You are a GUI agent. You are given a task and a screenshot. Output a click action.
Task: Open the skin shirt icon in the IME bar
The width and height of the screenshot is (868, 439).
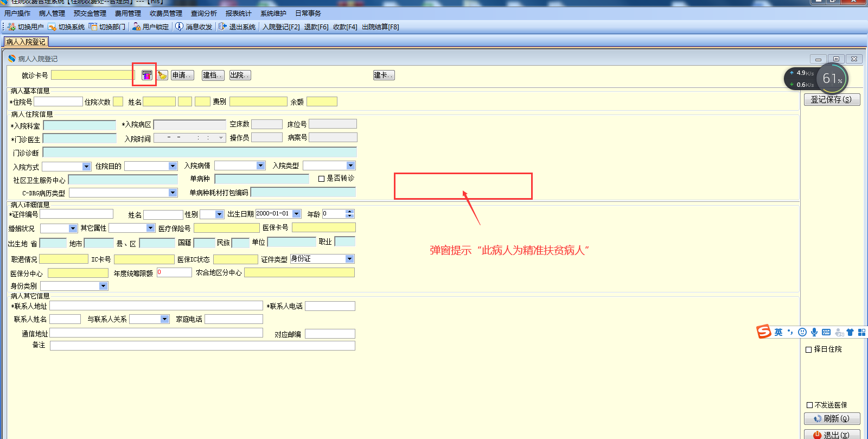click(850, 332)
